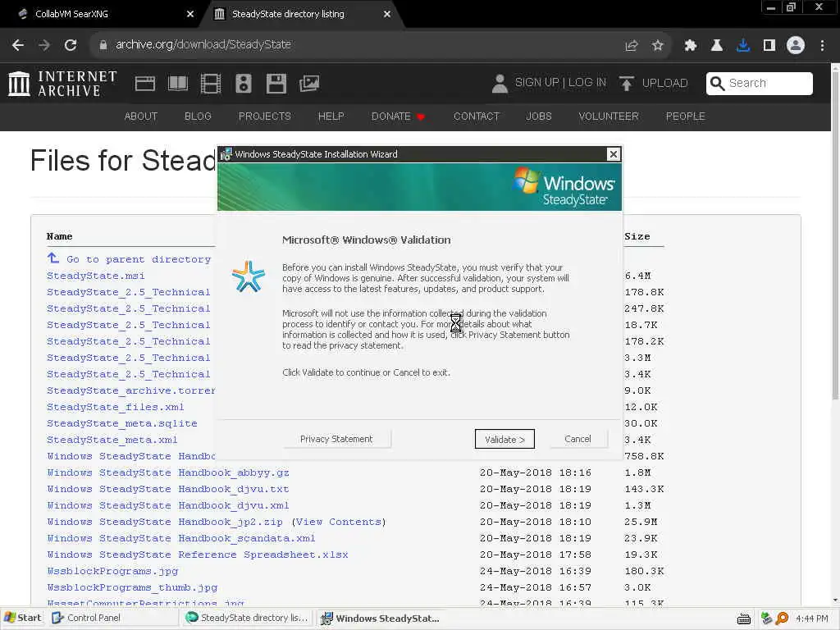Click the site lock icon in address bar
Image resolution: width=840 pixels, height=630 pixels.
(x=103, y=45)
